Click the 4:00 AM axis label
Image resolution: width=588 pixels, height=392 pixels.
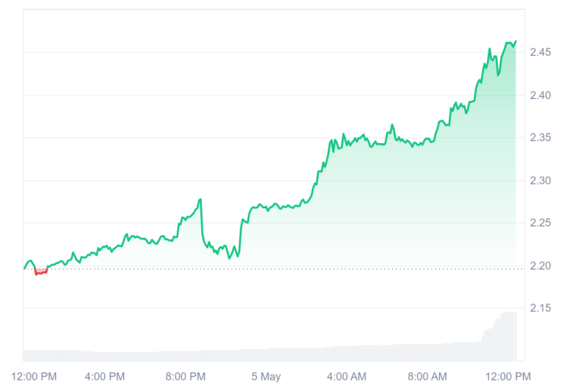(x=347, y=376)
